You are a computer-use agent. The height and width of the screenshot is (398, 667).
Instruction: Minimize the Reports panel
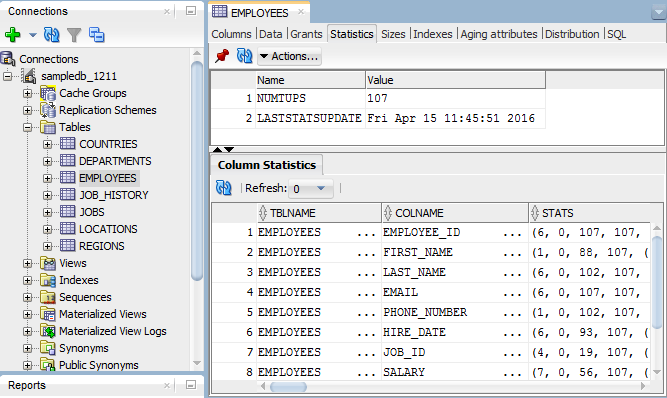click(x=191, y=385)
